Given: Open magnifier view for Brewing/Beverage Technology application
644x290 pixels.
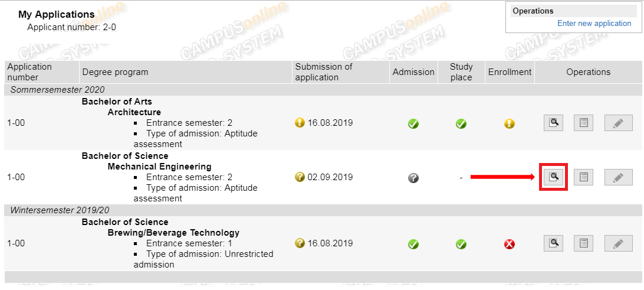Looking at the screenshot, I should tap(554, 243).
